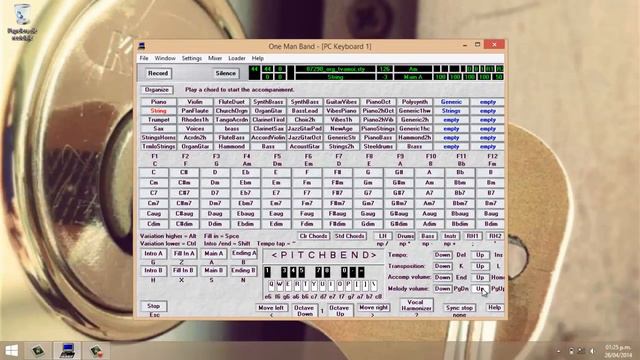Open the Settings menu

point(192,58)
